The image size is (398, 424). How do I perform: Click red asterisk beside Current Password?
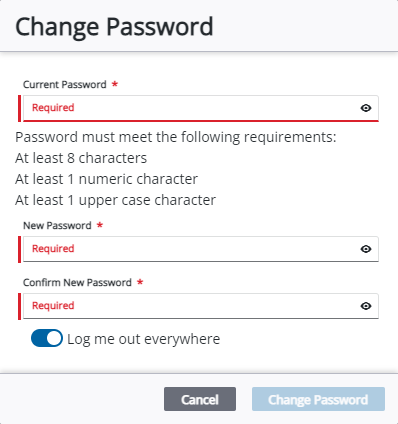point(115,84)
